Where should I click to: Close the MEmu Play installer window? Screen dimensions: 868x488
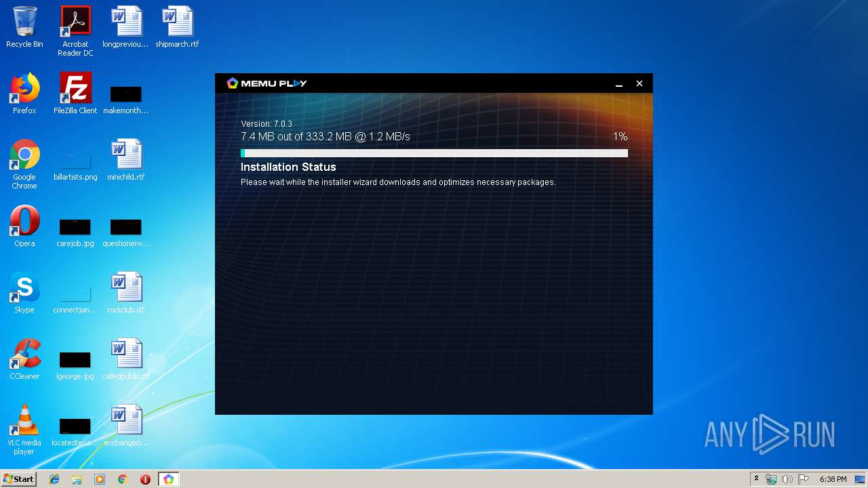point(639,83)
